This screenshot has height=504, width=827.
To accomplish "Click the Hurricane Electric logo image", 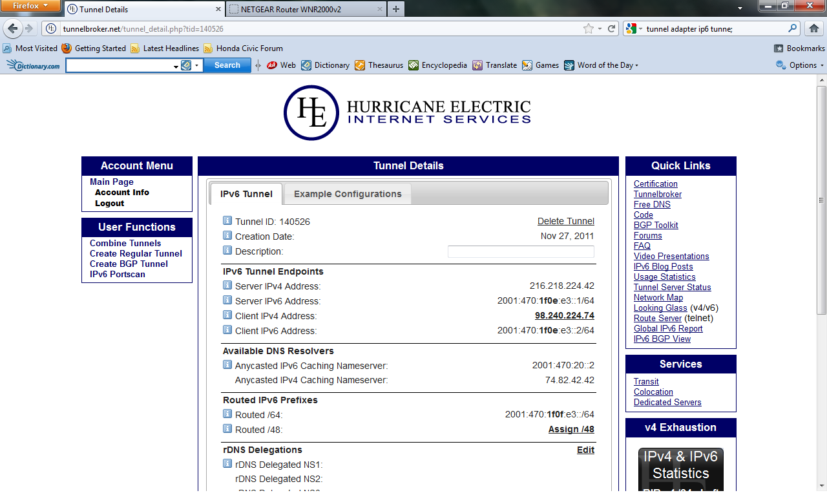I will (407, 112).
